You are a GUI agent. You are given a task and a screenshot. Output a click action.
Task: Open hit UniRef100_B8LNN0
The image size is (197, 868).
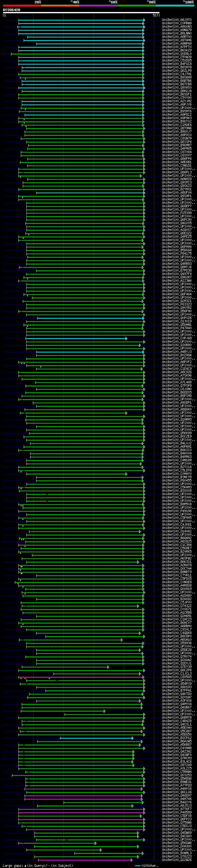tap(177, 33)
